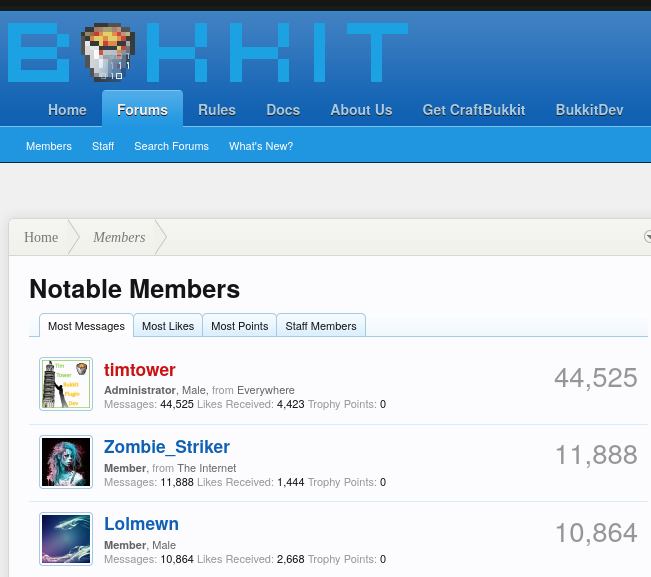
Task: Open Lolmewn's avatar image
Action: pos(66,539)
